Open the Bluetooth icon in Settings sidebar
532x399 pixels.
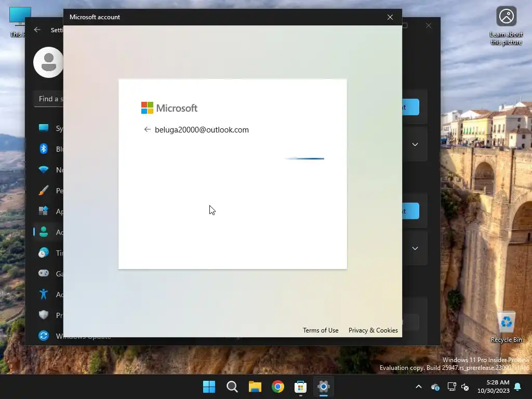pyautogui.click(x=44, y=149)
